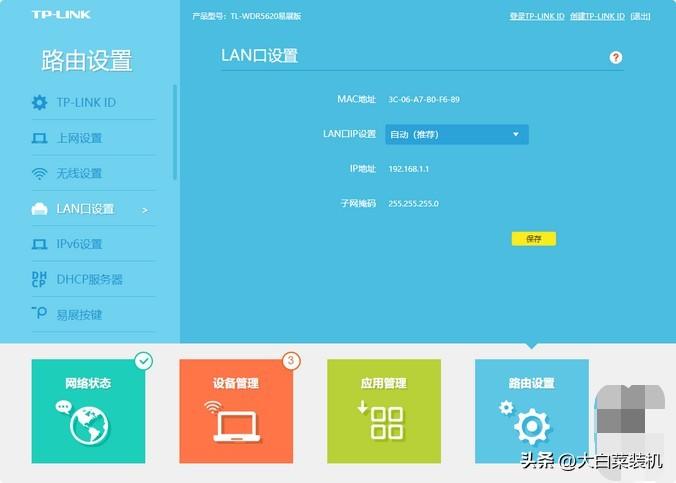The width and height of the screenshot is (676, 483).
Task: Click the IPv6设置 sidebar icon
Action: 40,244
